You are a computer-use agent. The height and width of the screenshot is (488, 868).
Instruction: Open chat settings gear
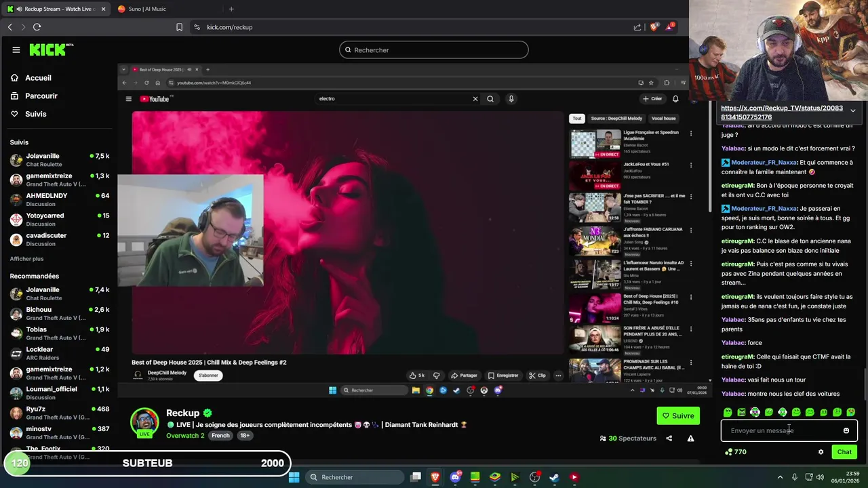[x=821, y=452]
